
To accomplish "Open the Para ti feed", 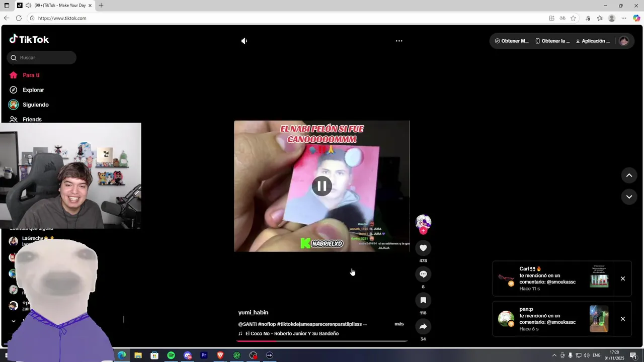I will (x=25, y=75).
